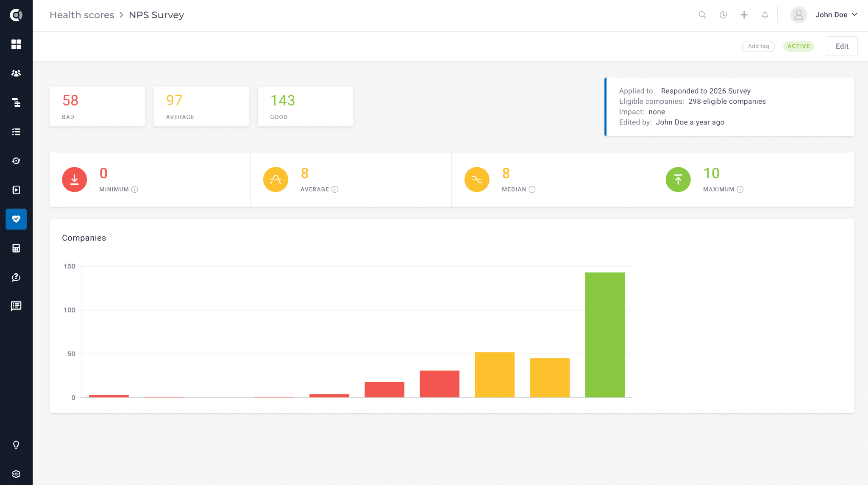This screenshot has width=868, height=485.
Task: Click the plus add icon in header
Action: pyautogui.click(x=744, y=15)
